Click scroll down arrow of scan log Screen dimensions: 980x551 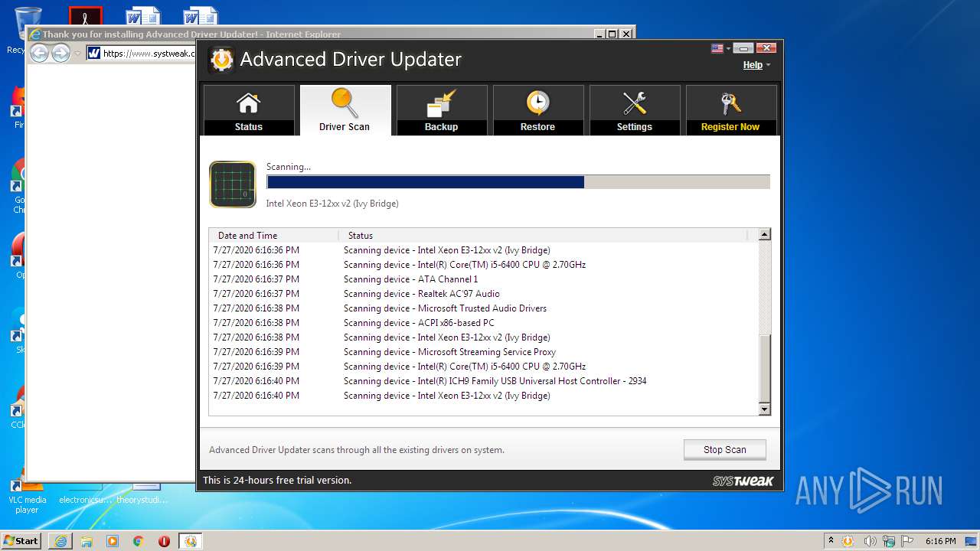(764, 409)
